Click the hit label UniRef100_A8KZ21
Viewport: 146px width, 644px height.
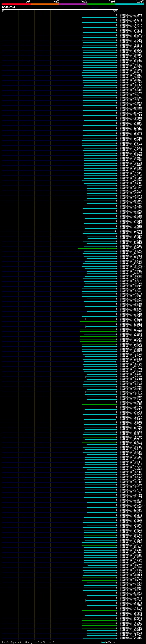coord(131,301)
